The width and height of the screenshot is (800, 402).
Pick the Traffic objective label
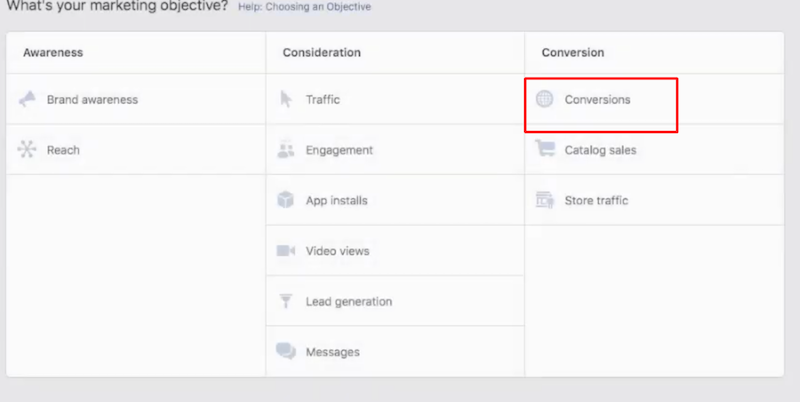(x=322, y=100)
